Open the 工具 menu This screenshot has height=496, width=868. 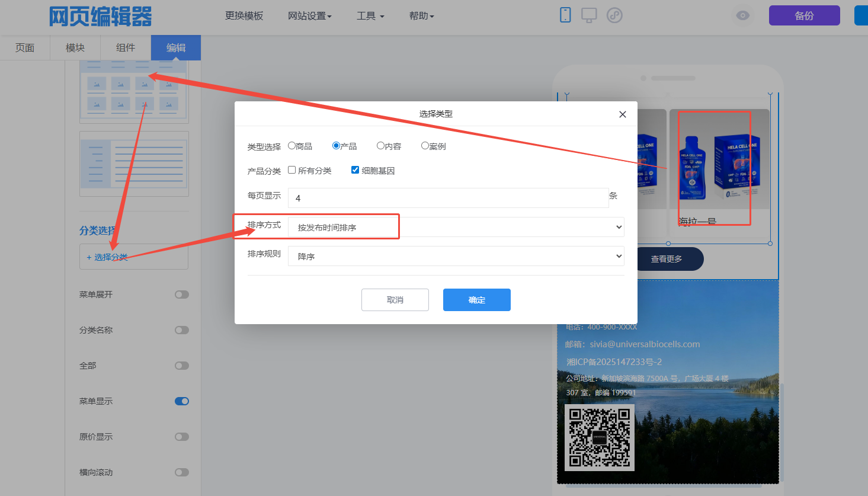tap(370, 16)
